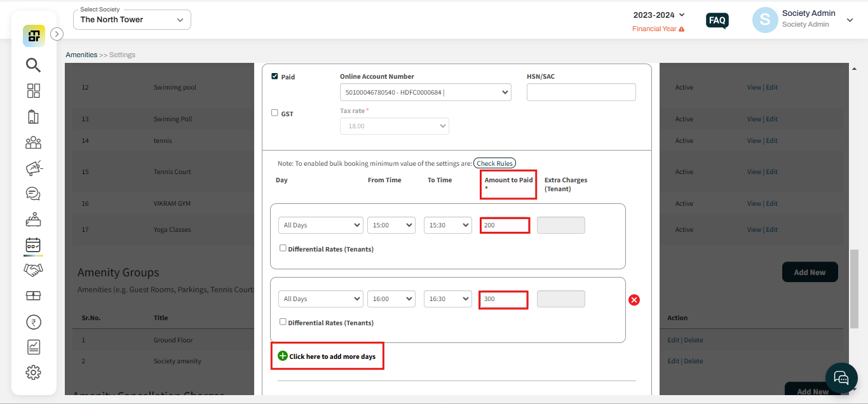Image resolution: width=868 pixels, height=404 pixels.
Task: Click the Active status in the Tennis Court row
Action: [x=684, y=172]
